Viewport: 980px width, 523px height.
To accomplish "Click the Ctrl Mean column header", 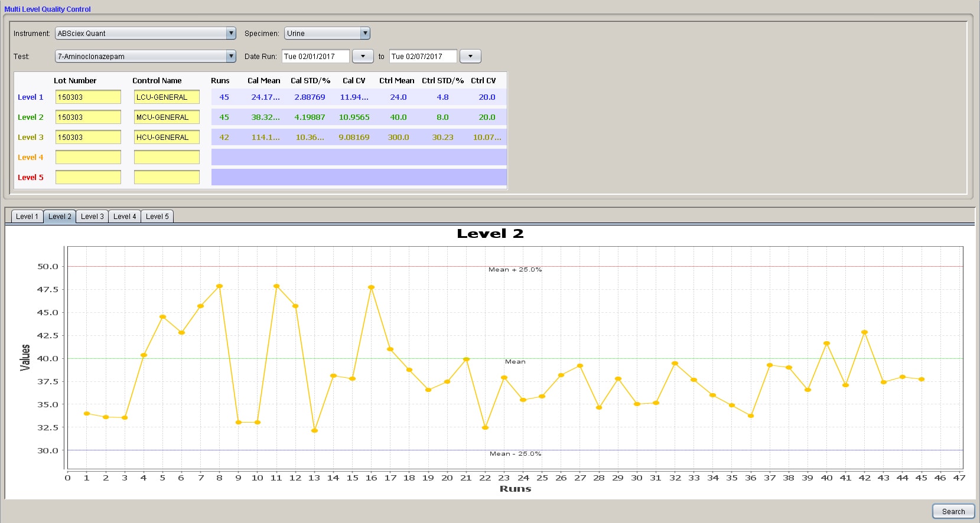I will tap(397, 81).
